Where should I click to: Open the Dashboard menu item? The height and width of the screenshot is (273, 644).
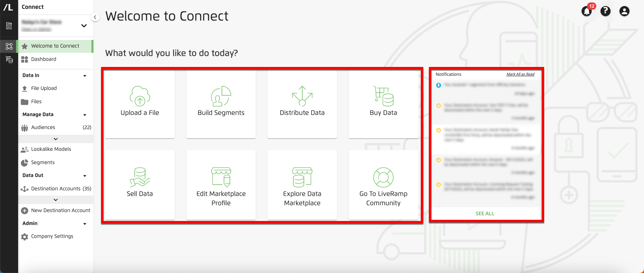[x=56, y=59]
